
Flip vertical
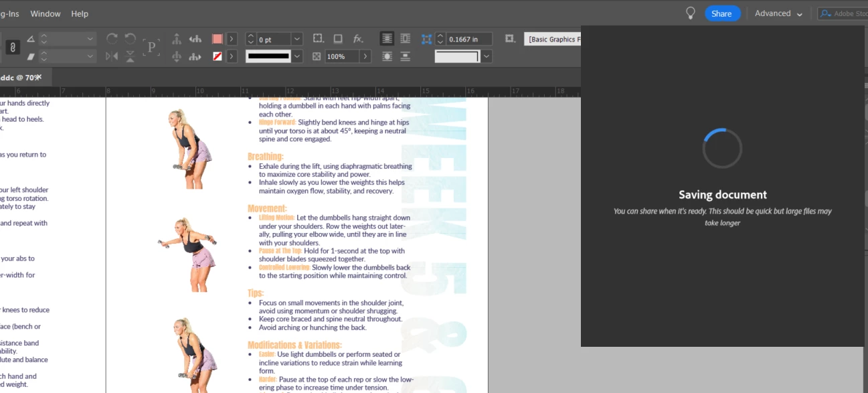(x=130, y=56)
